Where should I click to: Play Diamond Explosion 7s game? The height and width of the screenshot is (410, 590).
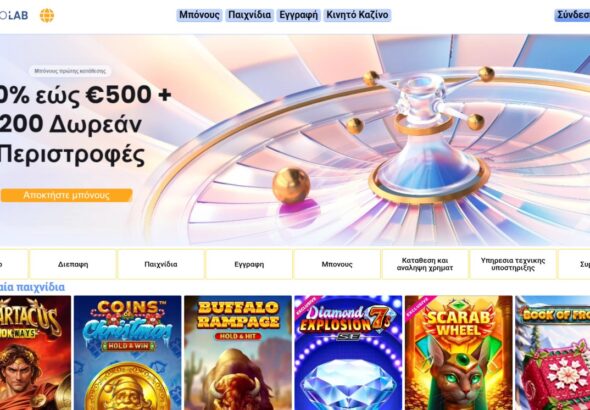tap(348, 353)
